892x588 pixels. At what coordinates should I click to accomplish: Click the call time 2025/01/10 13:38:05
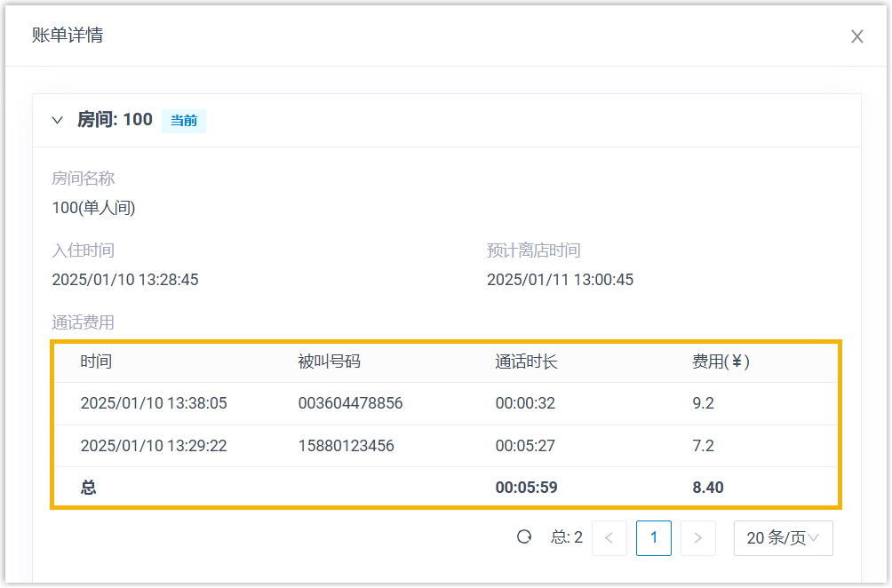pos(153,403)
